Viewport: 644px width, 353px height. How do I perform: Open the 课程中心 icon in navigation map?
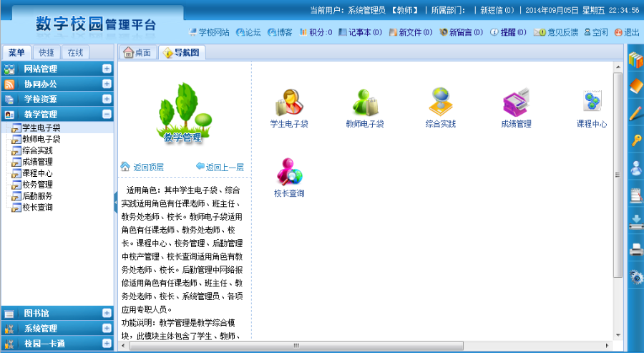coord(592,101)
